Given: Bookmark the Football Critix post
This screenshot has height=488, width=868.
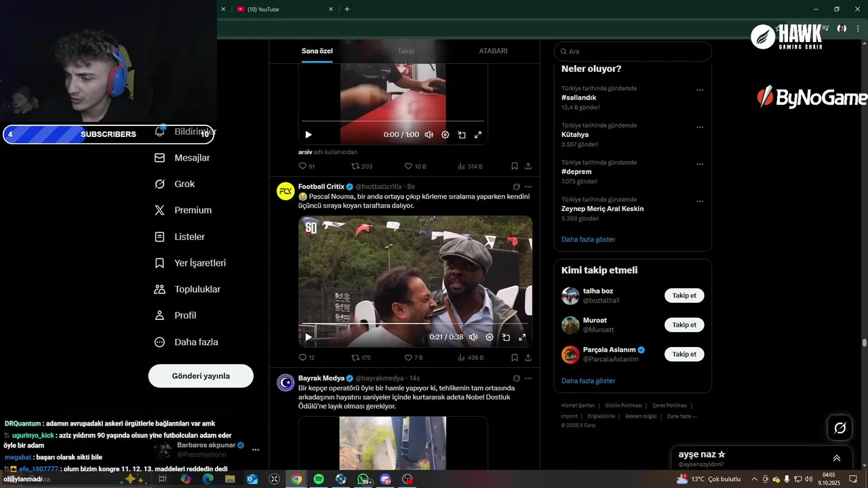Looking at the screenshot, I should point(515,357).
